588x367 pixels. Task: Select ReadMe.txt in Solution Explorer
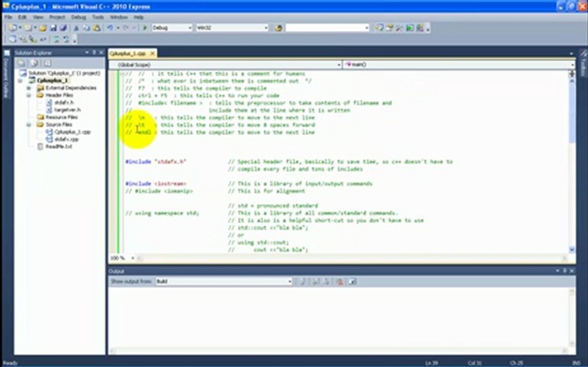tap(59, 147)
